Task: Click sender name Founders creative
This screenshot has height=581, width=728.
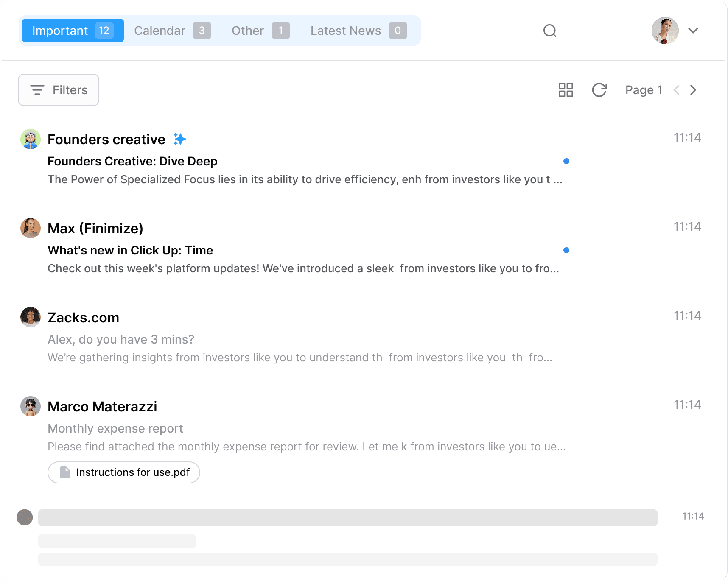Action: pos(106,139)
